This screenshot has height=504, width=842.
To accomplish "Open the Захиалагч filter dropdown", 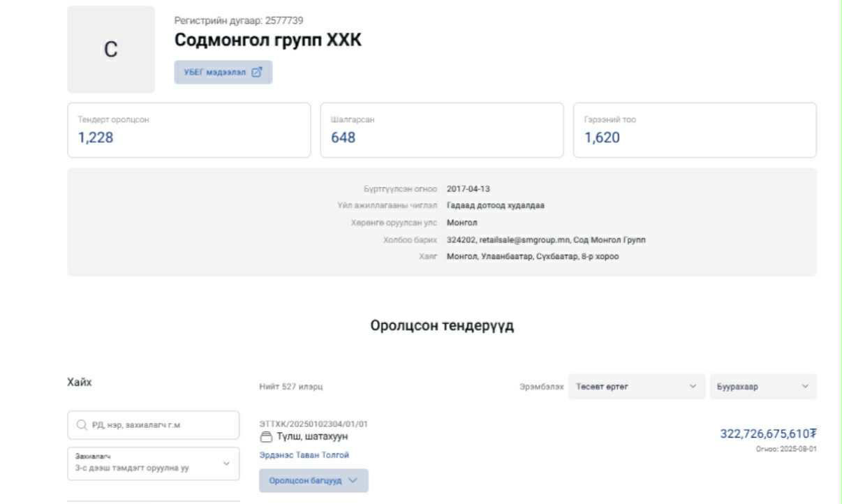I will (153, 464).
